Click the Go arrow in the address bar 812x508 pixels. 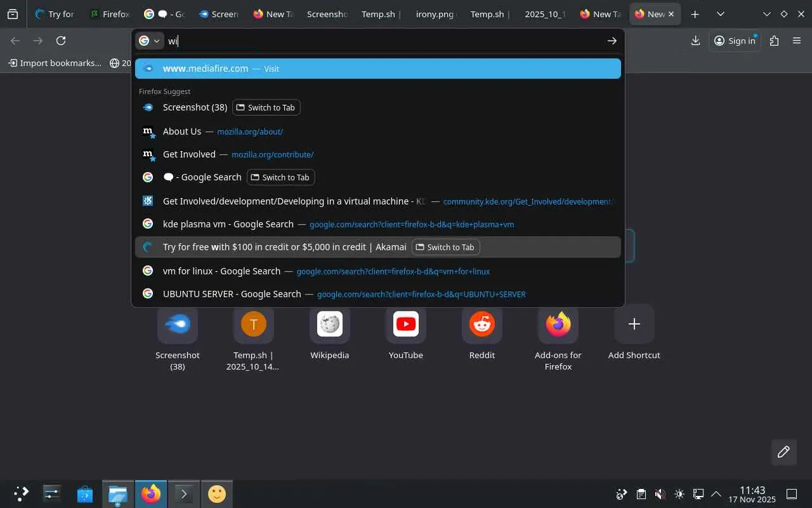[x=612, y=41]
